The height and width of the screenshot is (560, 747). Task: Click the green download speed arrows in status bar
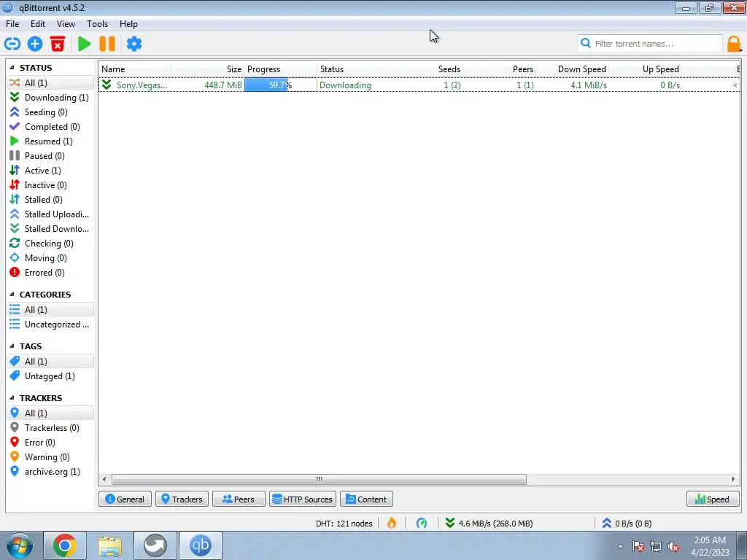(x=449, y=524)
